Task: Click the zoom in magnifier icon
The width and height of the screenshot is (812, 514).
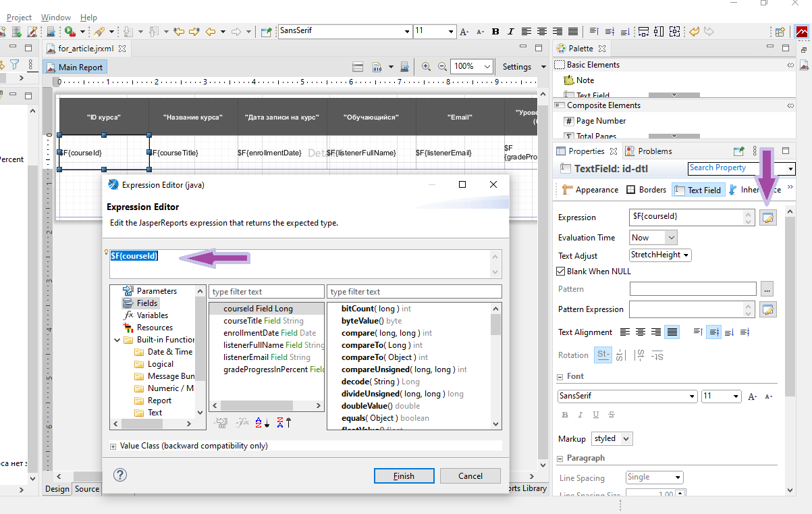Action: pos(426,67)
